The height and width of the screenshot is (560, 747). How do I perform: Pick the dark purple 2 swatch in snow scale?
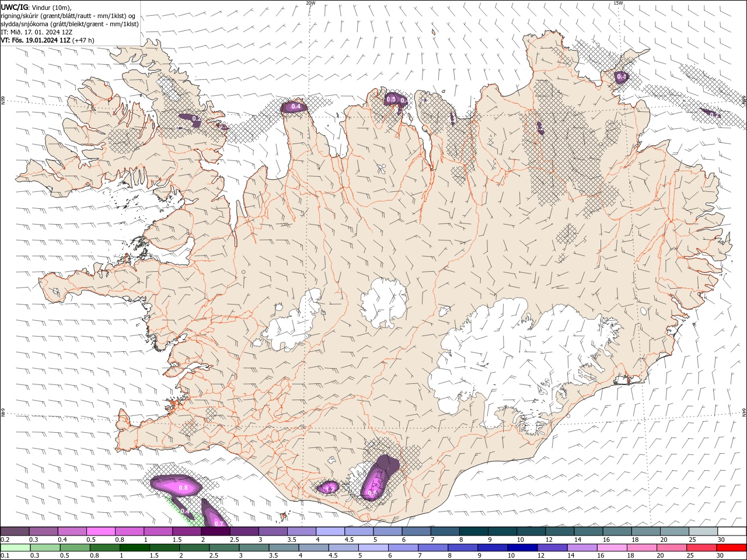click(x=215, y=531)
